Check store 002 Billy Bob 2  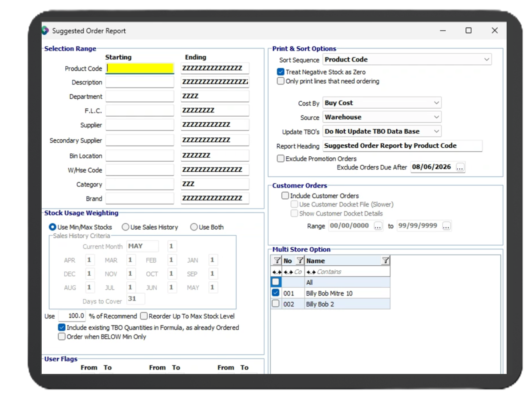pyautogui.click(x=276, y=304)
